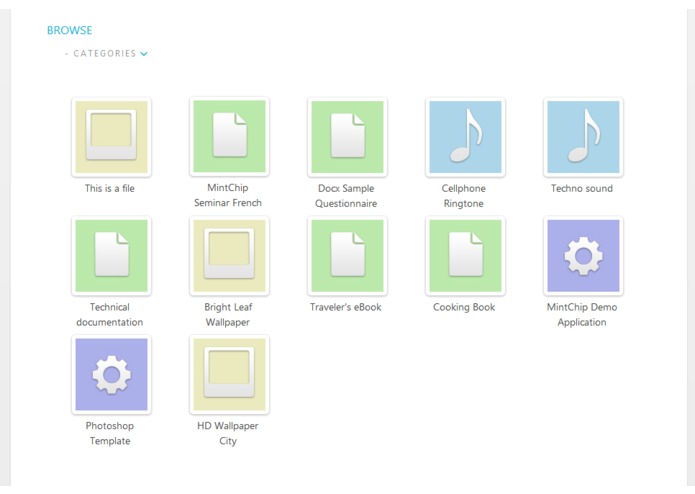Open the Cellphone Ringtone music note icon
695x494 pixels.
point(465,137)
